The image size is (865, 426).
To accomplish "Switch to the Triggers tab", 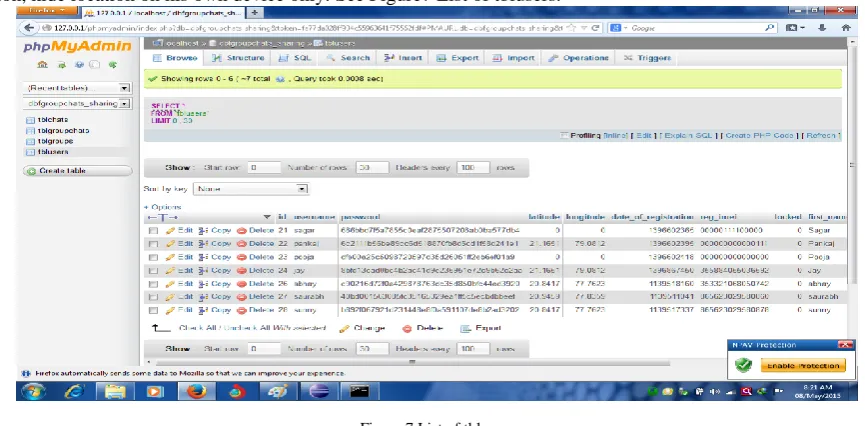I will pos(647,58).
